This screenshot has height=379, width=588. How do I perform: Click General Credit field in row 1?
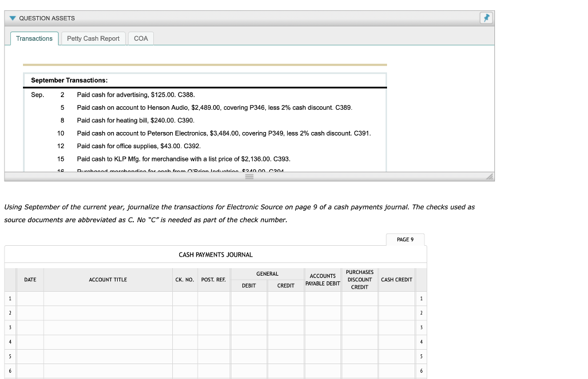coord(286,299)
